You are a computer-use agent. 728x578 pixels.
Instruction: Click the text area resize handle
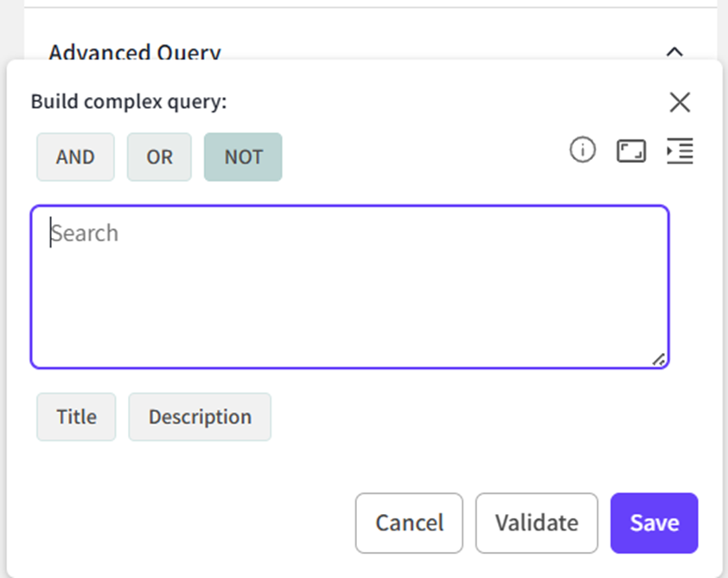(x=659, y=359)
